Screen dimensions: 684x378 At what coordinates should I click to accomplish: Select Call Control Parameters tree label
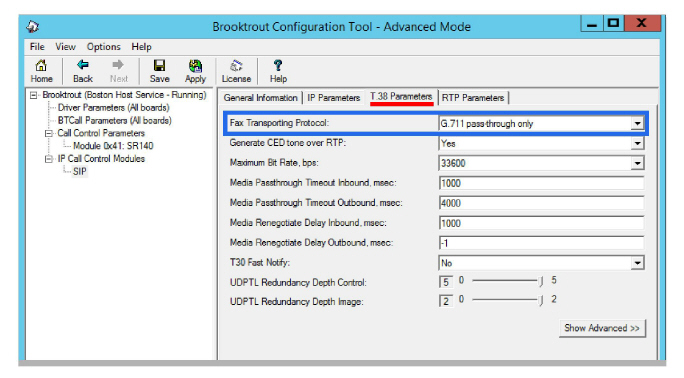(x=101, y=133)
